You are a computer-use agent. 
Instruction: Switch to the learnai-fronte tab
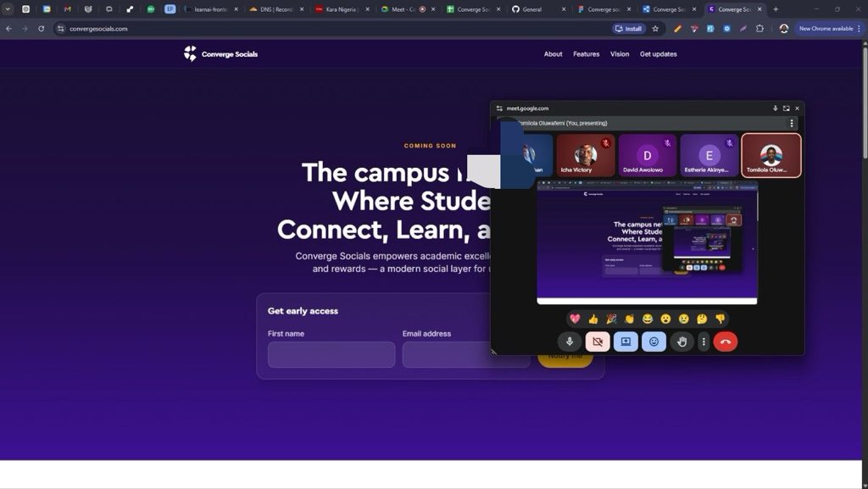tap(211, 9)
